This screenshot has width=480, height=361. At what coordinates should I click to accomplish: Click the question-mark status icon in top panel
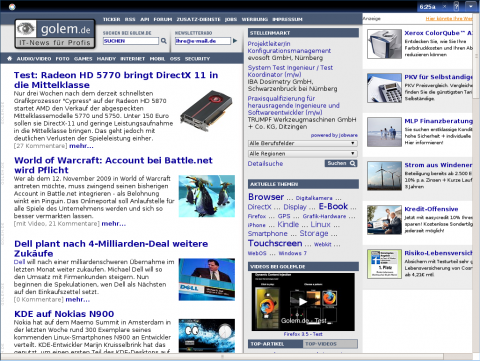point(456,6)
